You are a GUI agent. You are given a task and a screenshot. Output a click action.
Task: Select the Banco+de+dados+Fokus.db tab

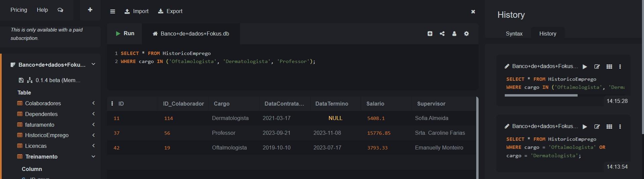coord(191,34)
